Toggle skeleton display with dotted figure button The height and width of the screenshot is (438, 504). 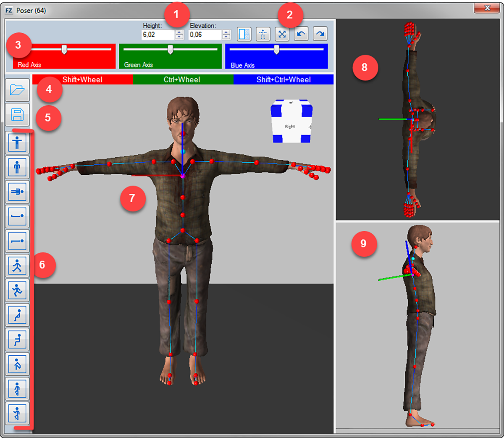pyautogui.click(x=263, y=34)
